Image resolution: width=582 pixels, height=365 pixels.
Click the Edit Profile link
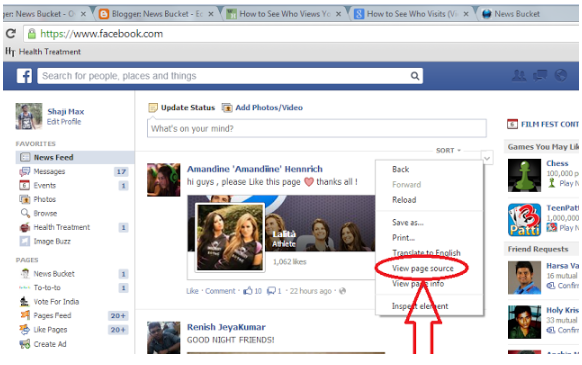[x=64, y=122]
